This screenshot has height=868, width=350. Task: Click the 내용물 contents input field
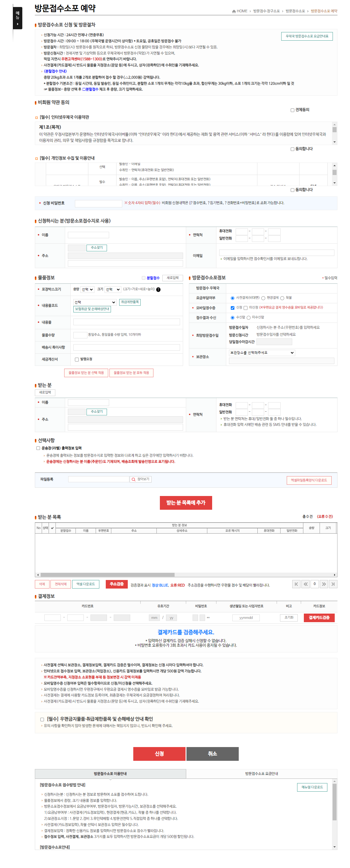(127, 322)
